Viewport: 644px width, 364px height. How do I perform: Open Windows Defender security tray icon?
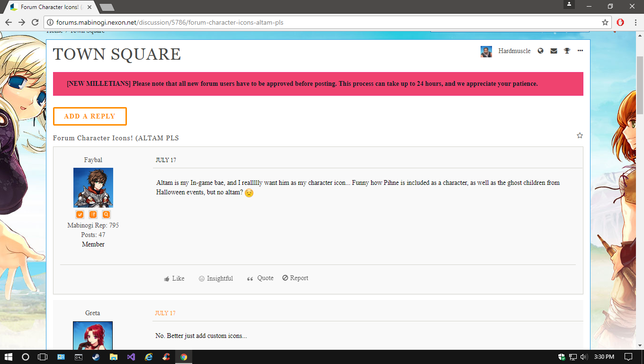point(562,357)
